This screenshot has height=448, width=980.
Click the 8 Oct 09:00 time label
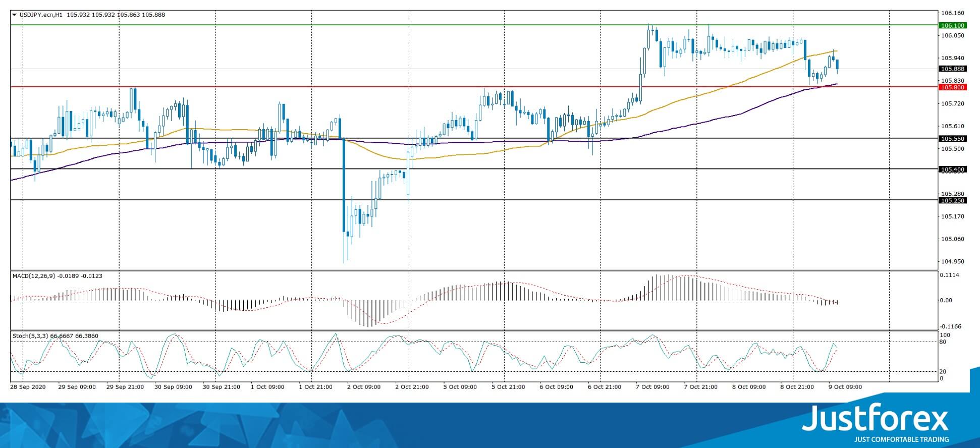pyautogui.click(x=749, y=387)
